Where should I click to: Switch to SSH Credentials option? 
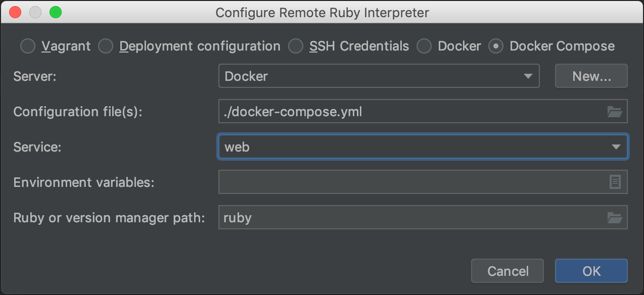[296, 46]
